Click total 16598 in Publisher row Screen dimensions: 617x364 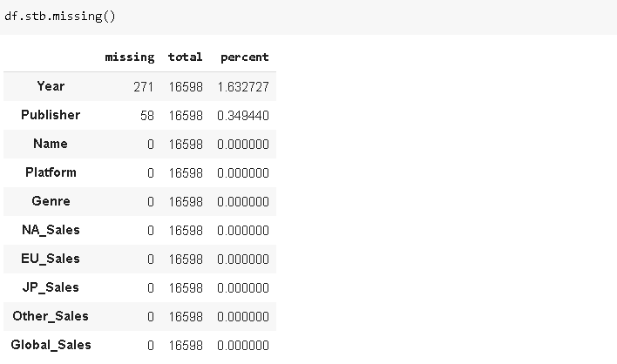tap(186, 116)
